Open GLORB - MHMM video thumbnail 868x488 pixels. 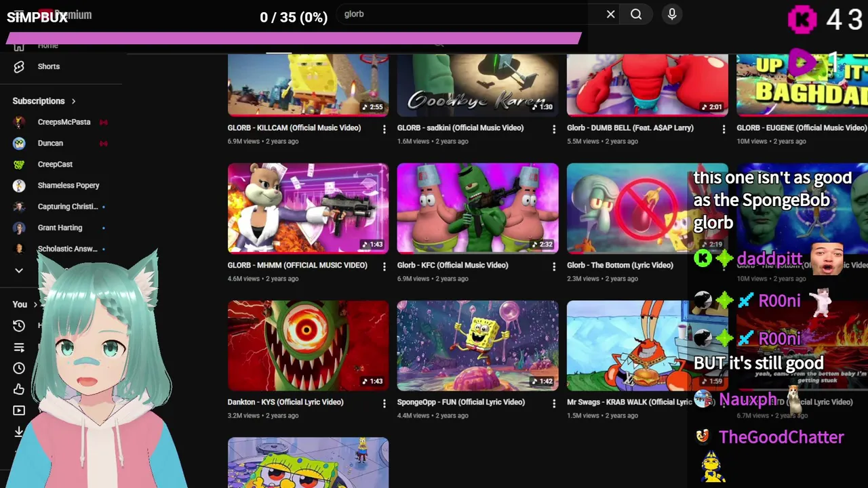pos(308,208)
